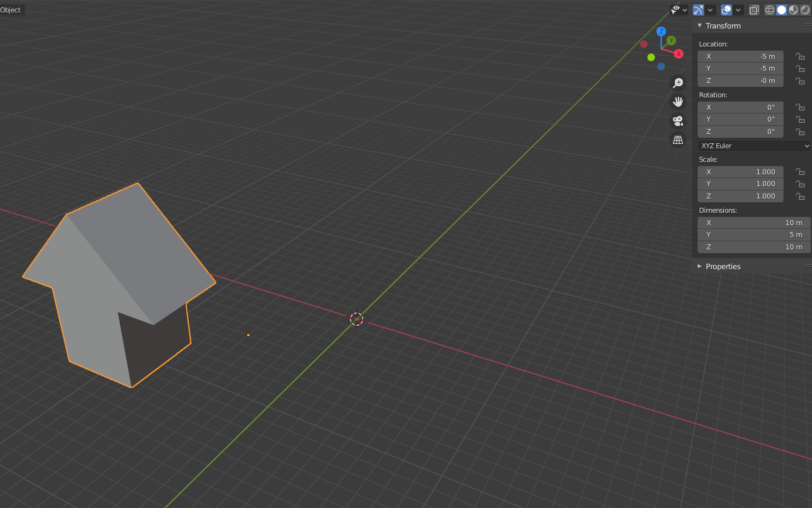Click the Location Y field showing -5 m
The image size is (812, 508).
click(741, 69)
